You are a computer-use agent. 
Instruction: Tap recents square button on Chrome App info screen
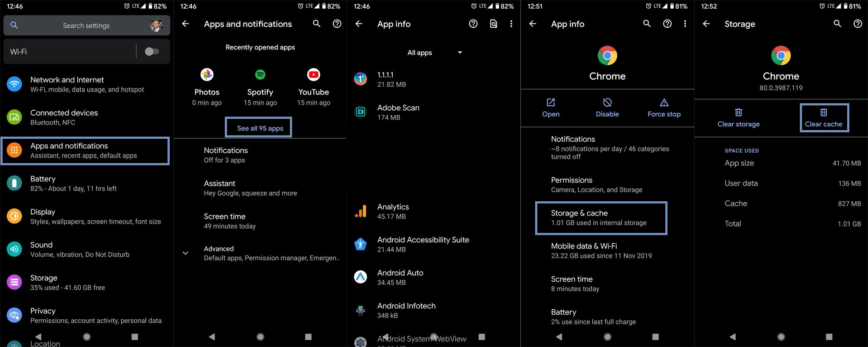coord(655,337)
